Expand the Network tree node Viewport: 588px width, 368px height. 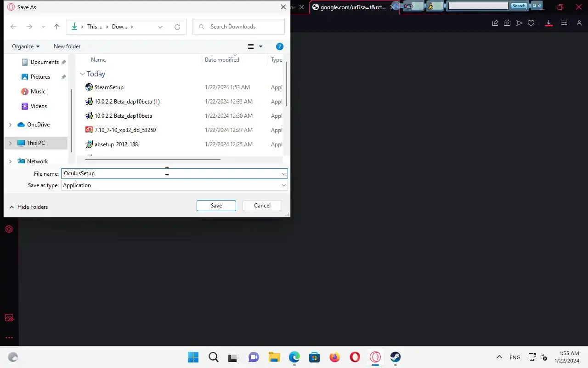10,161
